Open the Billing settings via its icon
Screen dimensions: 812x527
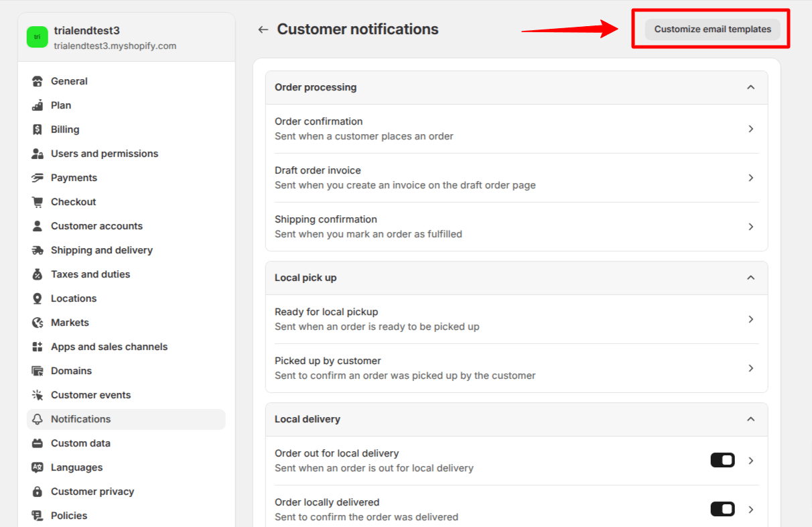[x=38, y=129]
